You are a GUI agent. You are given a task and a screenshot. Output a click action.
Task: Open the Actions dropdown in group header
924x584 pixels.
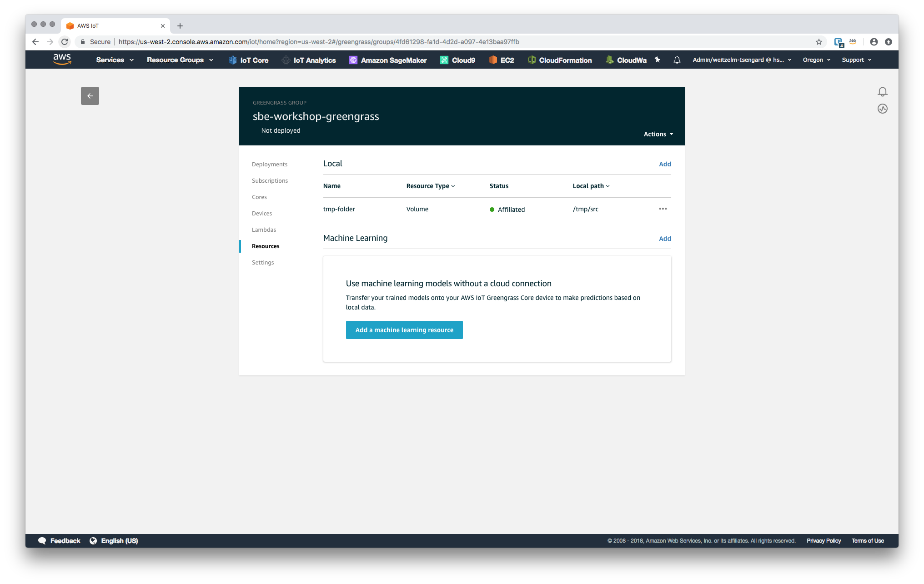658,134
